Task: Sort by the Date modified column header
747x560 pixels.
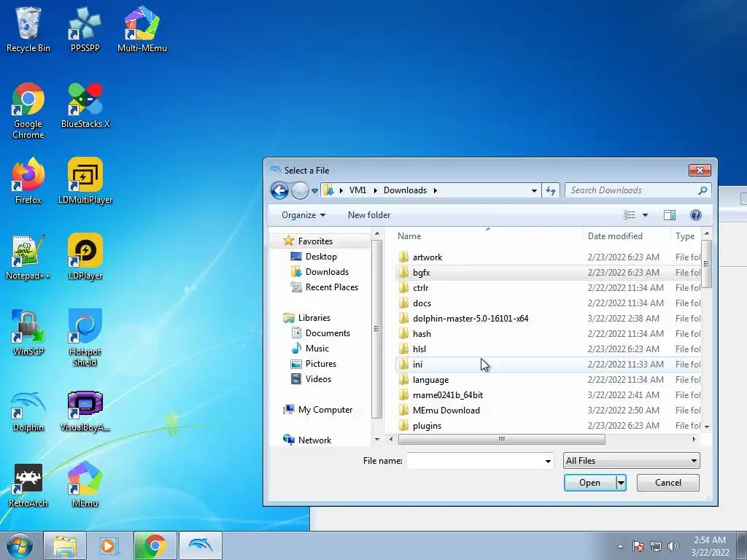Action: [x=626, y=236]
